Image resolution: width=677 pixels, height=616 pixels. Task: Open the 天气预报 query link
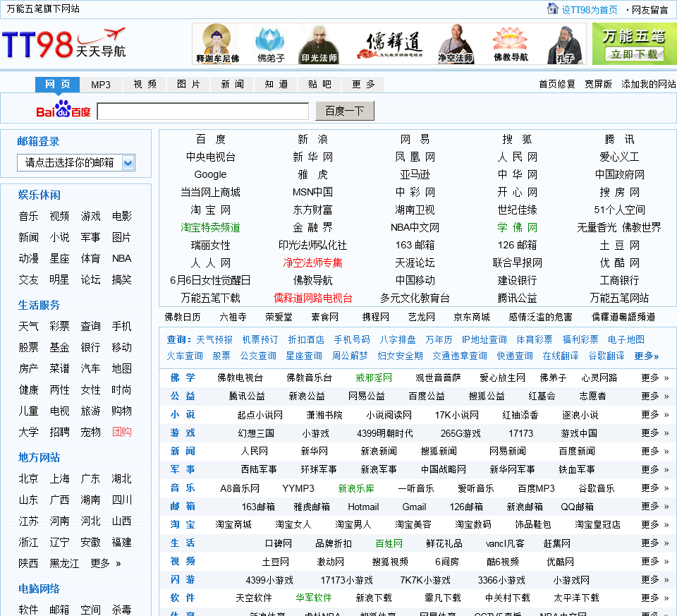[x=214, y=339]
